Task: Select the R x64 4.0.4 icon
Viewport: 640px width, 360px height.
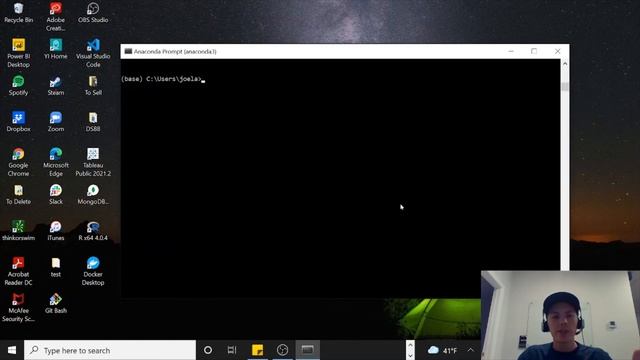Action: (x=93, y=231)
